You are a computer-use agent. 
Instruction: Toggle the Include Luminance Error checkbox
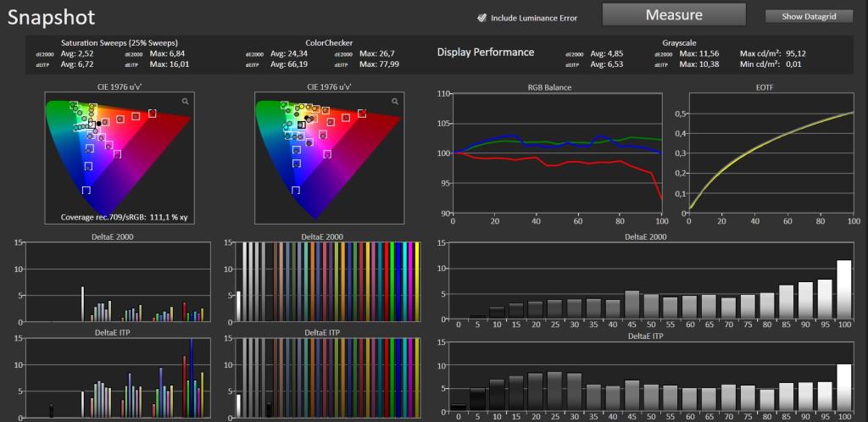click(481, 18)
